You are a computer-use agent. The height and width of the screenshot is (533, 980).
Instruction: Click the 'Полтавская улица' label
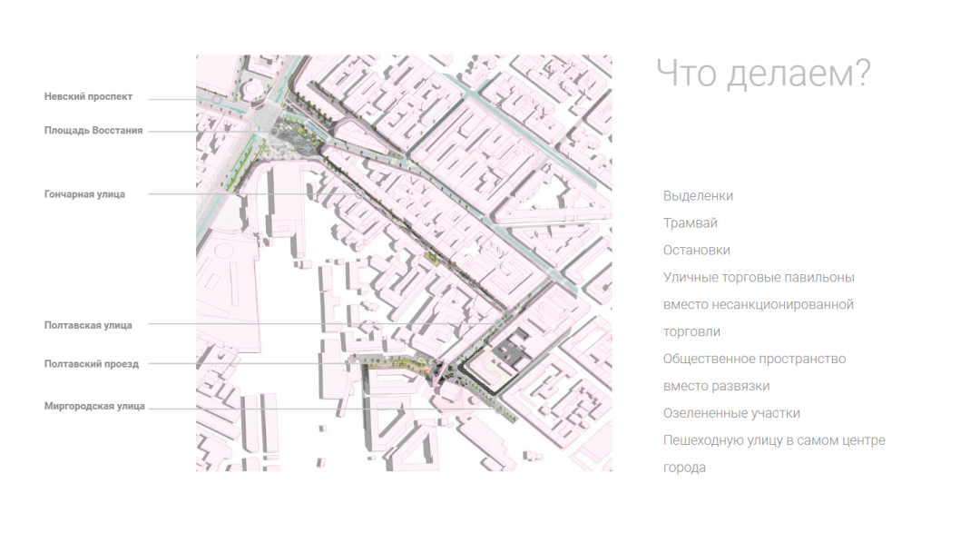click(x=88, y=325)
